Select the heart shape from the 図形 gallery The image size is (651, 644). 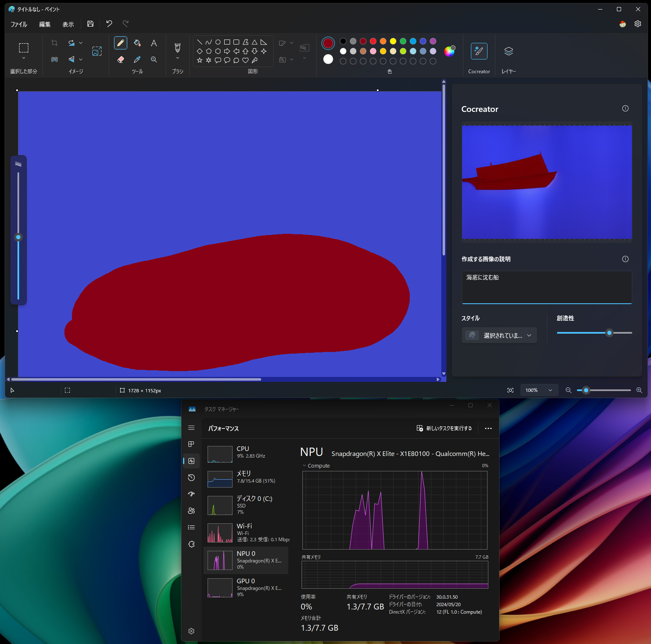245,60
